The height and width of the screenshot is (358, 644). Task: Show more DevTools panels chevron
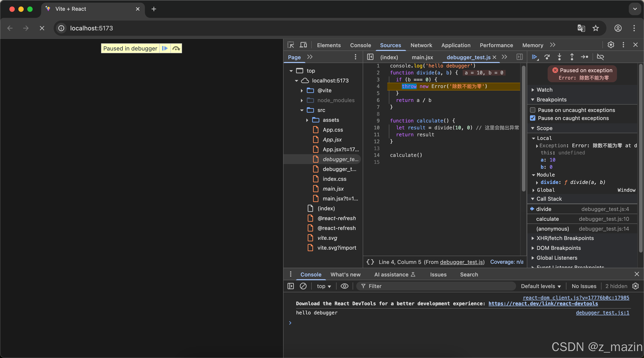pos(553,45)
